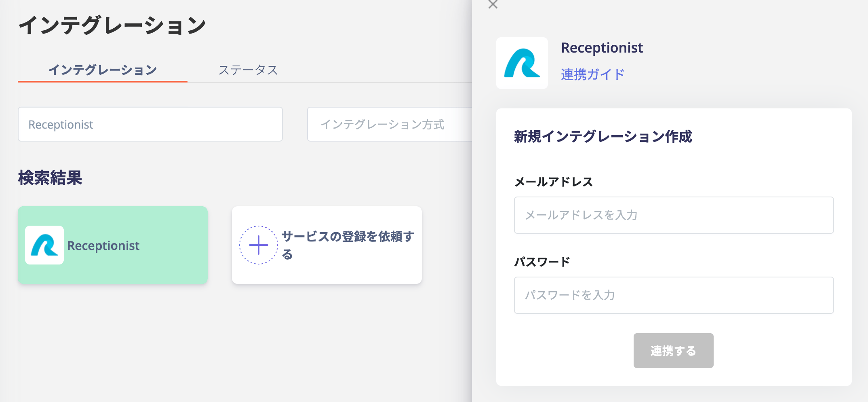Click the dotted plus icon to request a service
The image size is (868, 402).
pos(259,245)
